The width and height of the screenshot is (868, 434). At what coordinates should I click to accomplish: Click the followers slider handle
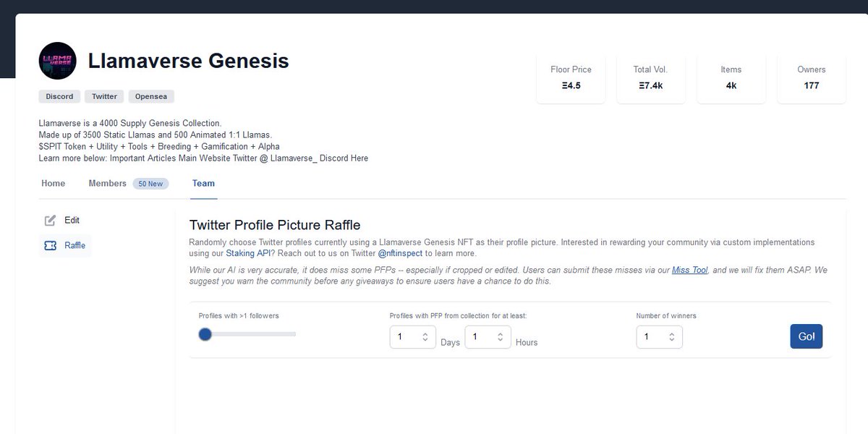point(205,334)
